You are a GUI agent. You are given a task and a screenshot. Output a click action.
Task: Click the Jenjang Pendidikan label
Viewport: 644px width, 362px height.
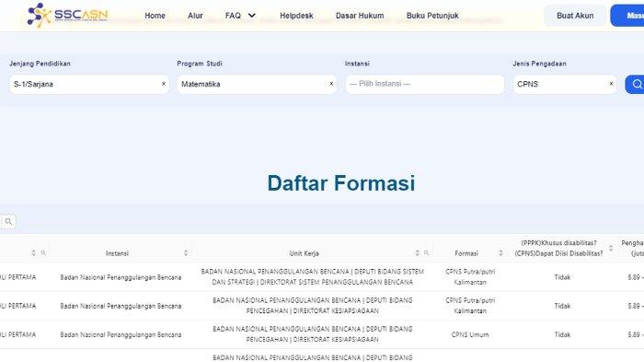pyautogui.click(x=40, y=64)
